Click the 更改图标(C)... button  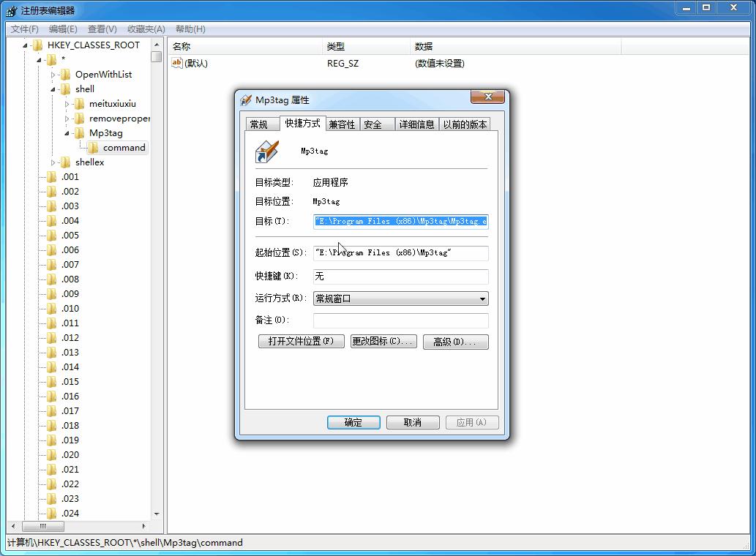coord(383,341)
